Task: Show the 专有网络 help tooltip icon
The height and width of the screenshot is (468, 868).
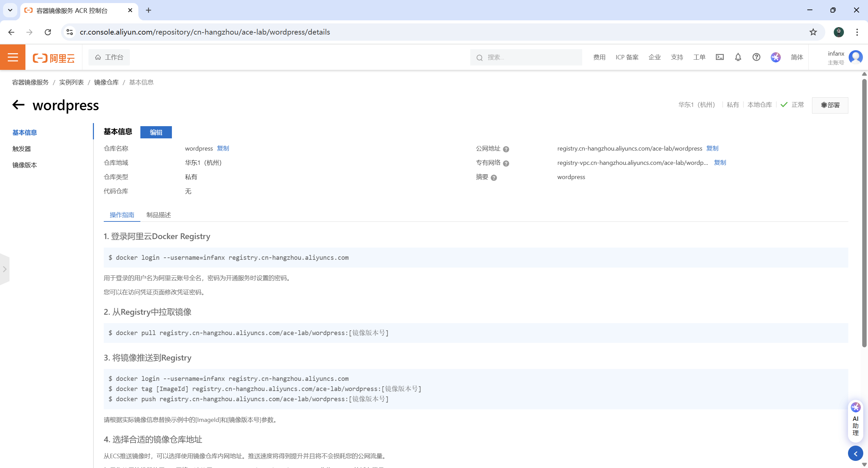Action: [x=506, y=163]
